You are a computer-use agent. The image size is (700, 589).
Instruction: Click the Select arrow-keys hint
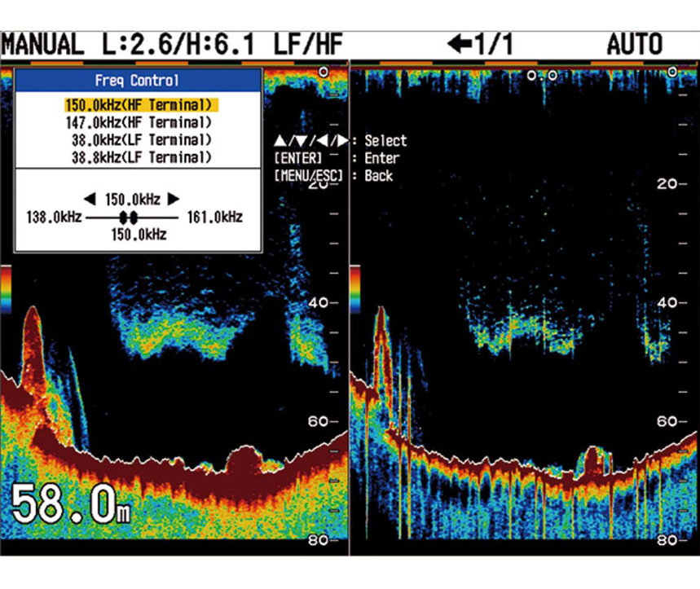[341, 141]
